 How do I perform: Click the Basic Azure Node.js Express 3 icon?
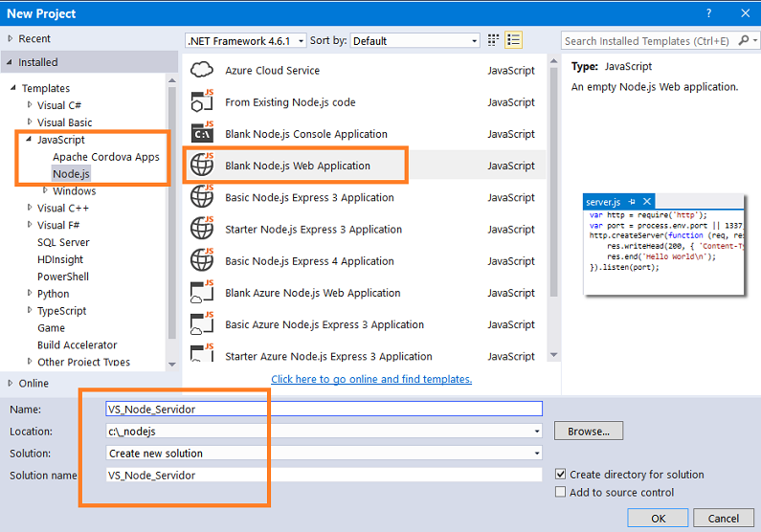click(202, 324)
